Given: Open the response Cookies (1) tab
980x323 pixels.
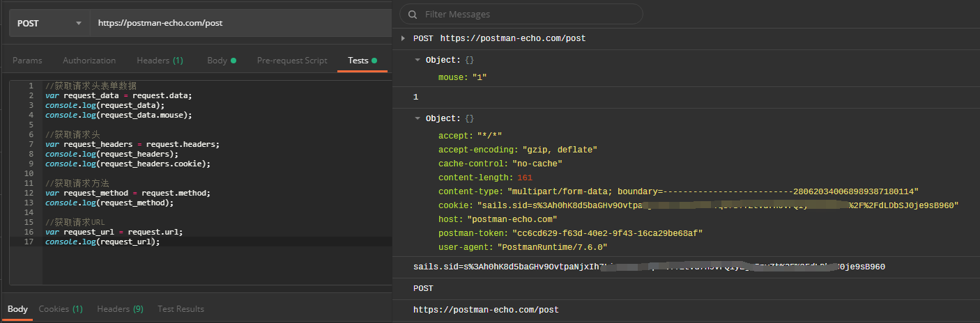Looking at the screenshot, I should point(61,308).
